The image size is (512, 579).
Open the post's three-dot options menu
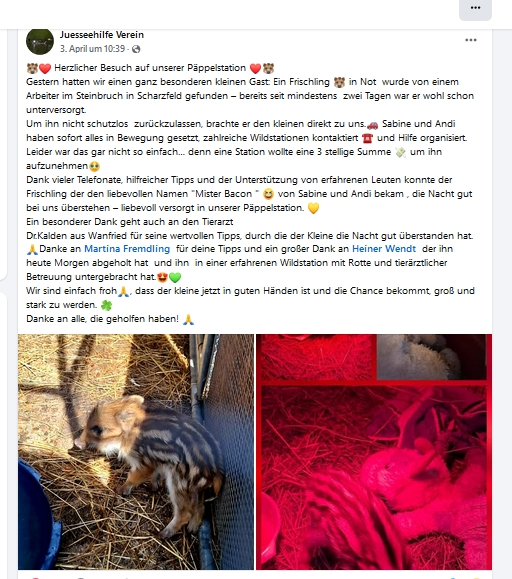(471, 40)
